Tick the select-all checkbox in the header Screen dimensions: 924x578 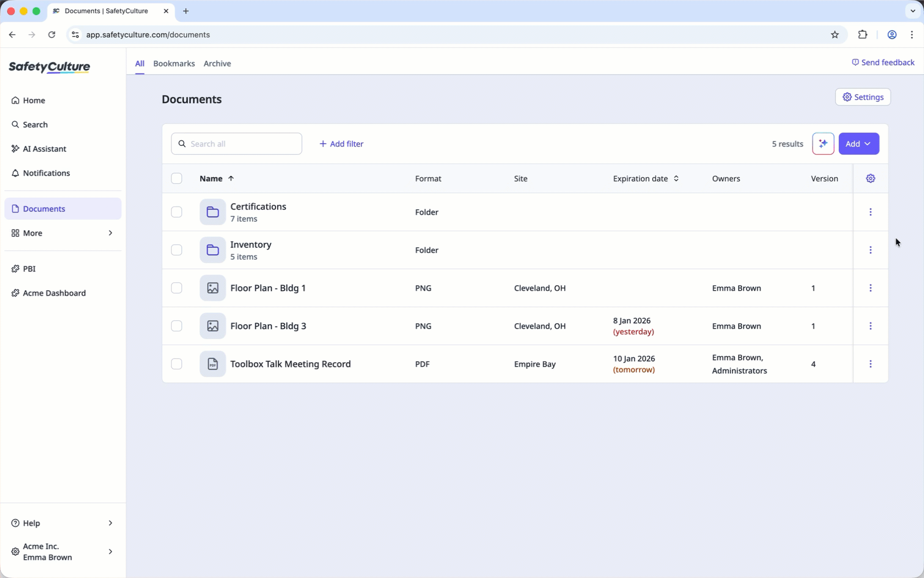coord(177,178)
